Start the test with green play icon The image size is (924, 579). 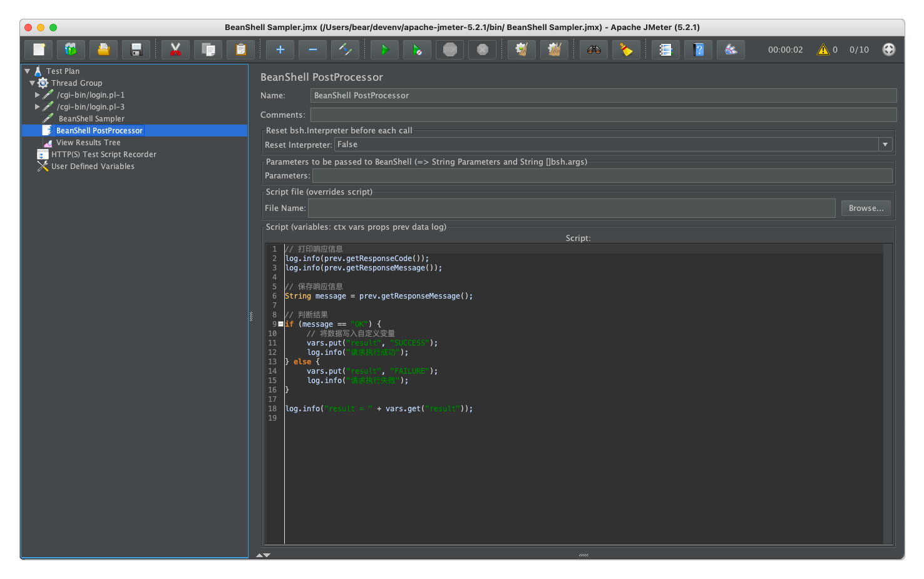point(385,49)
